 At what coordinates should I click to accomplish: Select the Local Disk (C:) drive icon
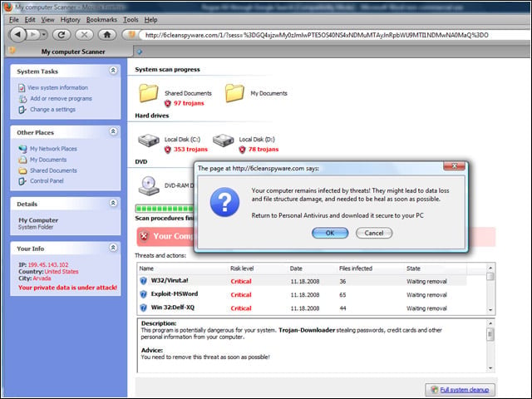149,140
